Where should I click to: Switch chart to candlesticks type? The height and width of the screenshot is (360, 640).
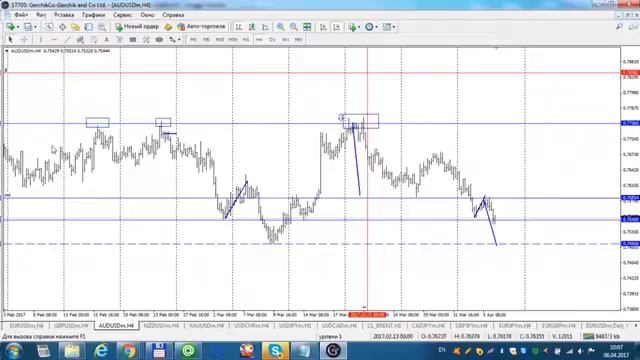point(252,27)
